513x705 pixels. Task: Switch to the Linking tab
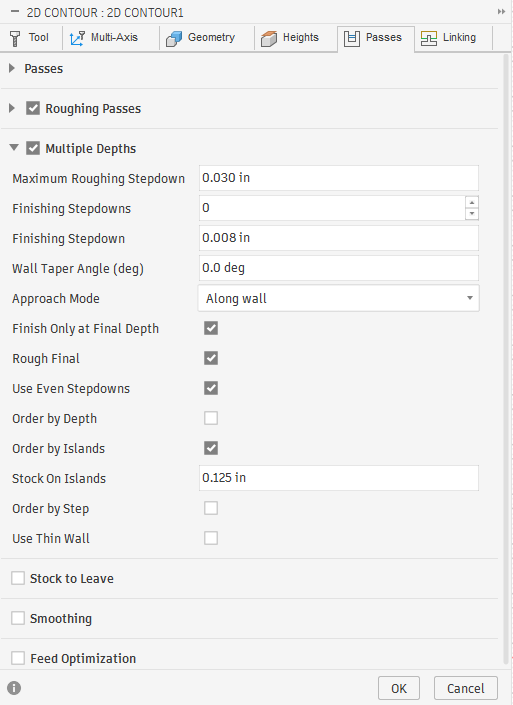tap(449, 38)
